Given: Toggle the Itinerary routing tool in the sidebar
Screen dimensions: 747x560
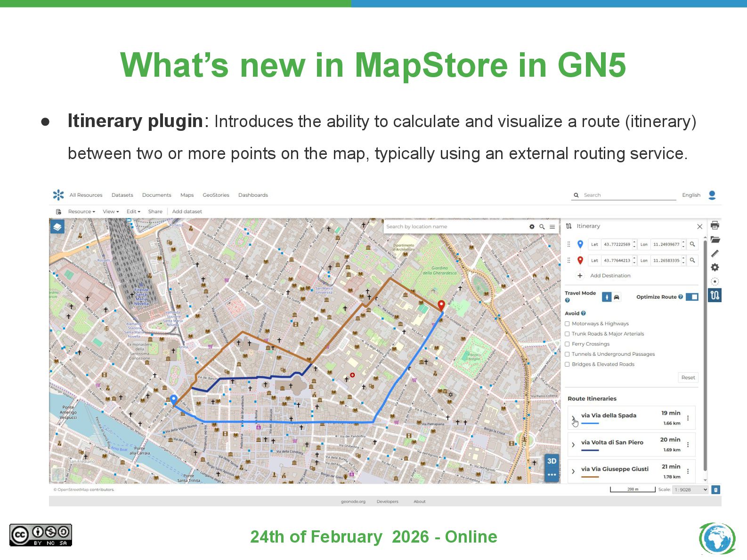Looking at the screenshot, I should (x=715, y=296).
